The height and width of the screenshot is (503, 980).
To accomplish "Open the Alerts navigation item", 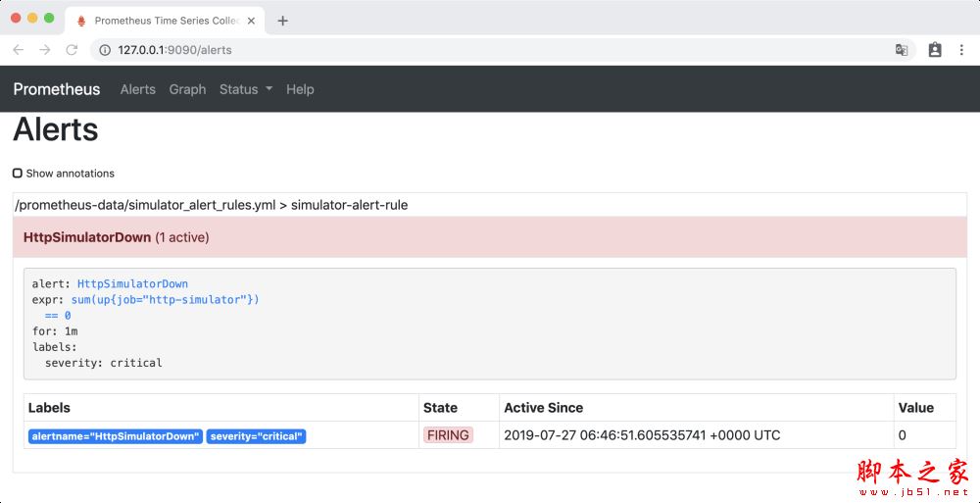I will [x=137, y=89].
